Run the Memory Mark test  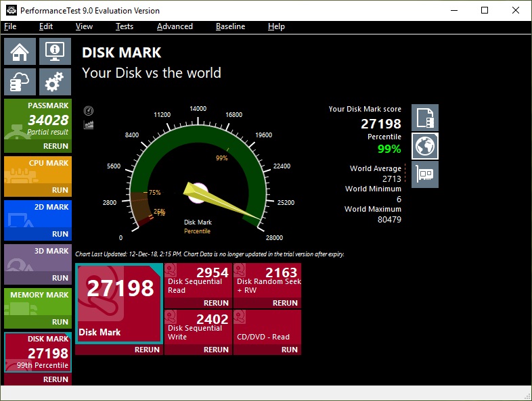click(60, 322)
